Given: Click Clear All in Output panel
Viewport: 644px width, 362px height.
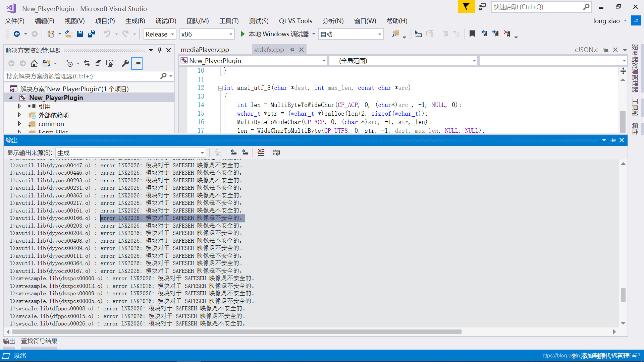Looking at the screenshot, I should (261, 153).
